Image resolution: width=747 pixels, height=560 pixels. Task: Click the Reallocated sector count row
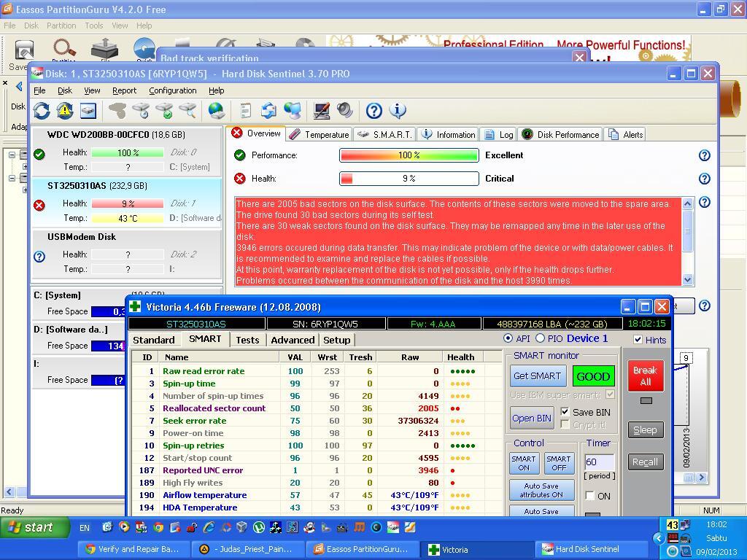(x=317, y=408)
